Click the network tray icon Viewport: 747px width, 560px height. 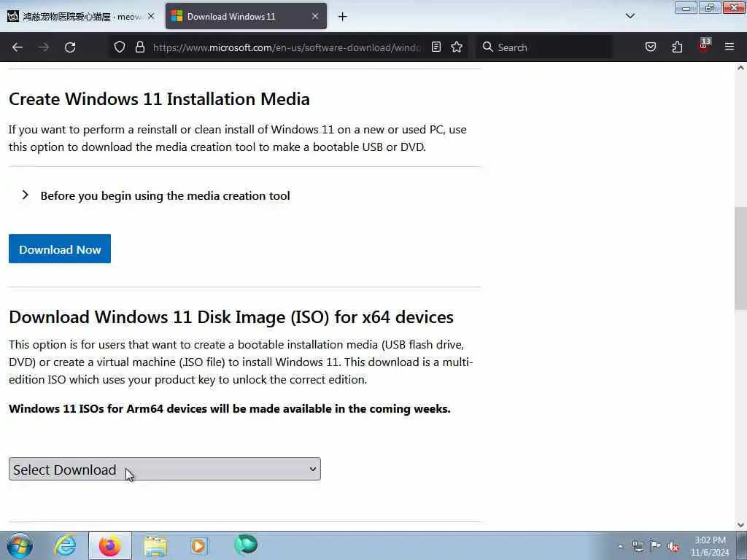[638, 547]
